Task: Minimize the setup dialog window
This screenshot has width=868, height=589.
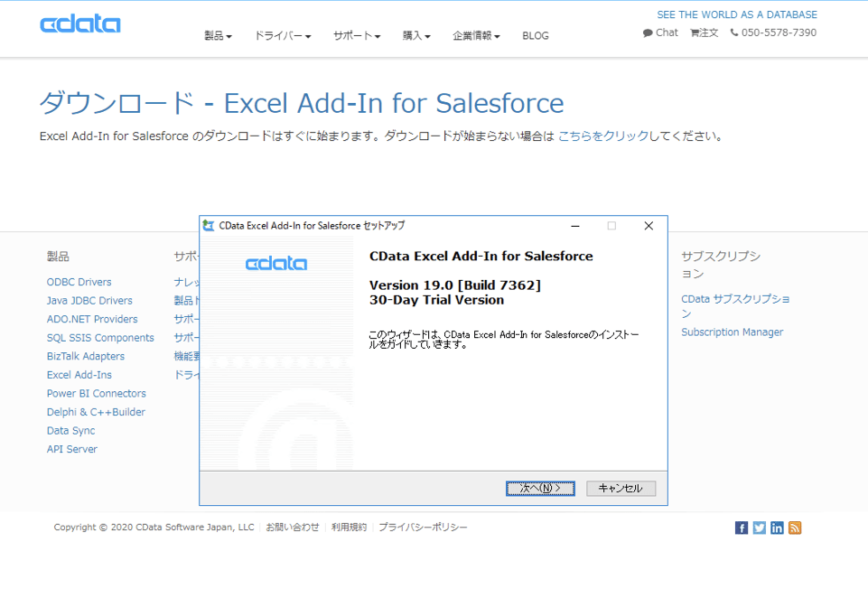Action: tap(575, 226)
